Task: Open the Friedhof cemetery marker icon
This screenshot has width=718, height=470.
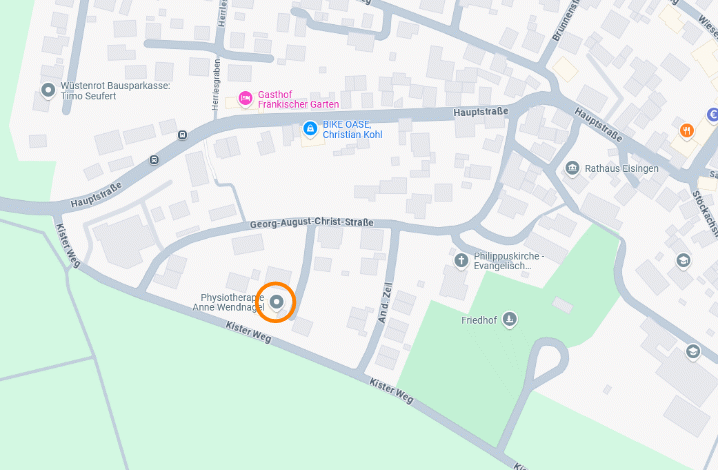Action: pyautogui.click(x=509, y=319)
